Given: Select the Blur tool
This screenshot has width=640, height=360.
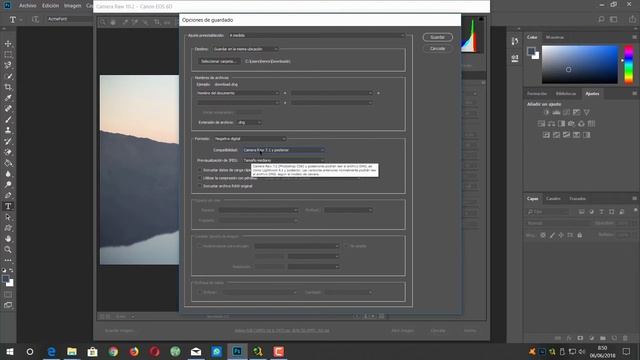Looking at the screenshot, I should [x=8, y=174].
